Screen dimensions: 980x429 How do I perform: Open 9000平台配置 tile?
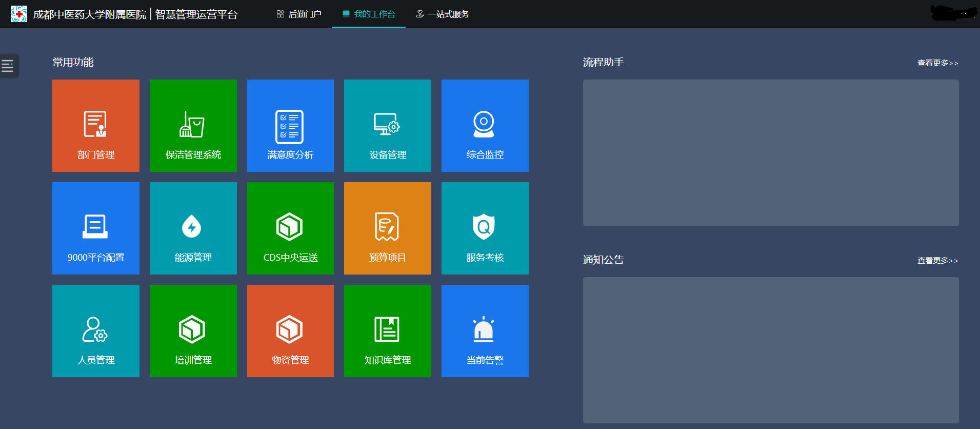click(x=96, y=228)
